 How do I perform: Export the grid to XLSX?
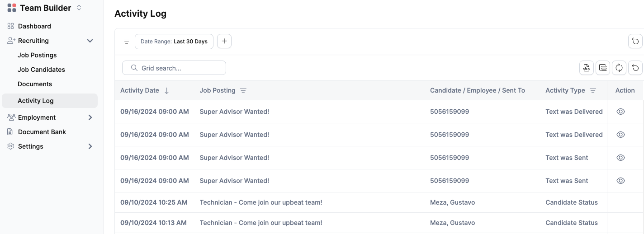(x=587, y=68)
